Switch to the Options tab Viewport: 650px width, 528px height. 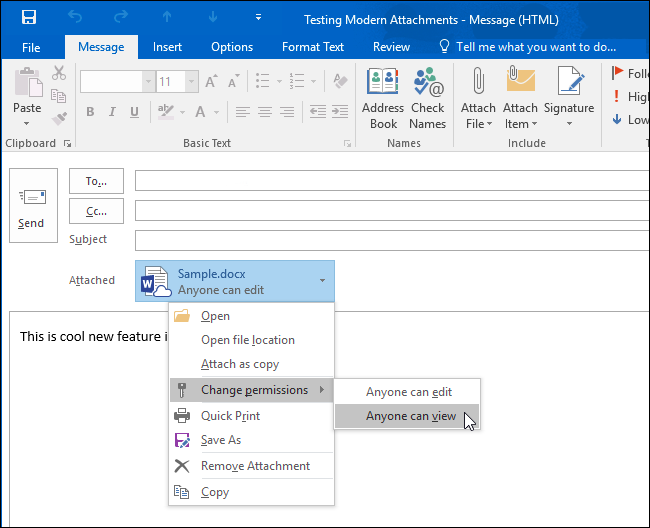pos(232,47)
